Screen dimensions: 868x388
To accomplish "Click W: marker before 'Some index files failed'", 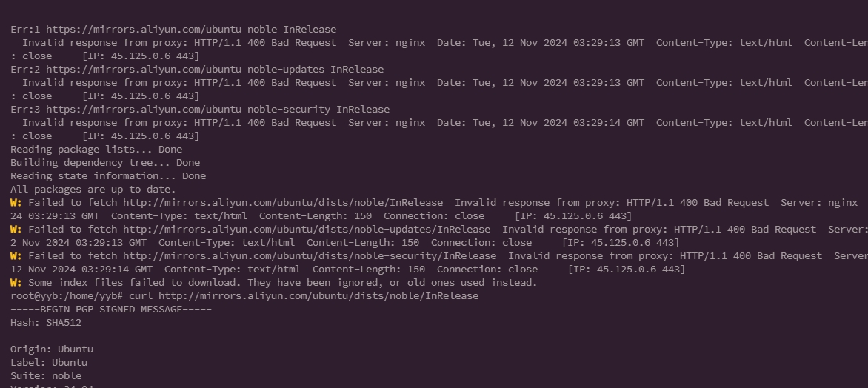I will (16, 282).
